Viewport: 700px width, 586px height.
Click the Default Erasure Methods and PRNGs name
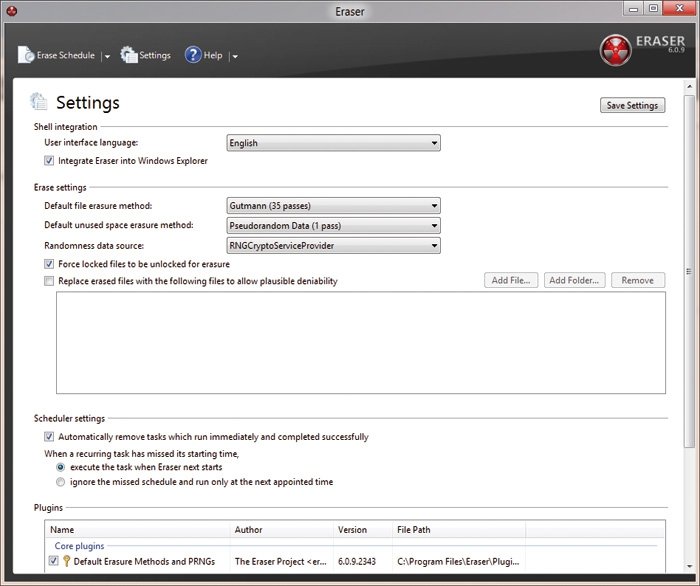point(144,561)
